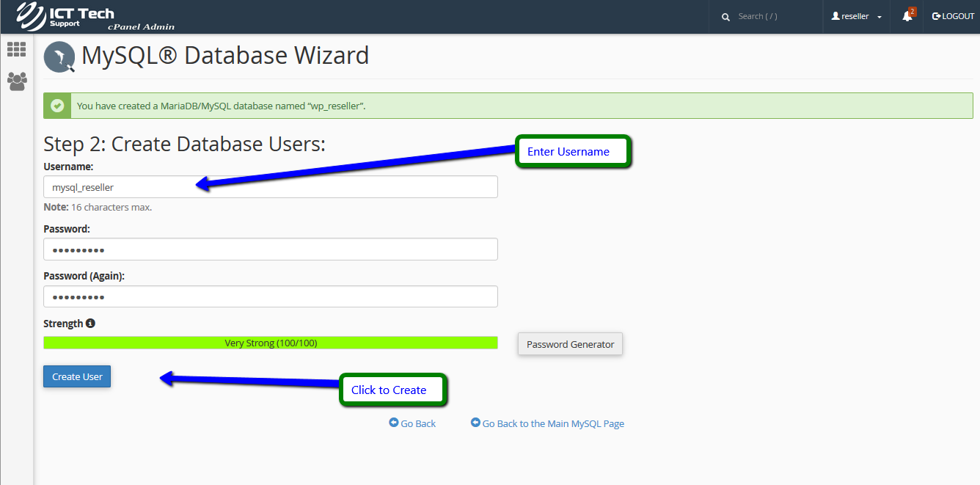Open the grid home icon in sidebar
The width and height of the screenshot is (980, 485).
coord(16,49)
